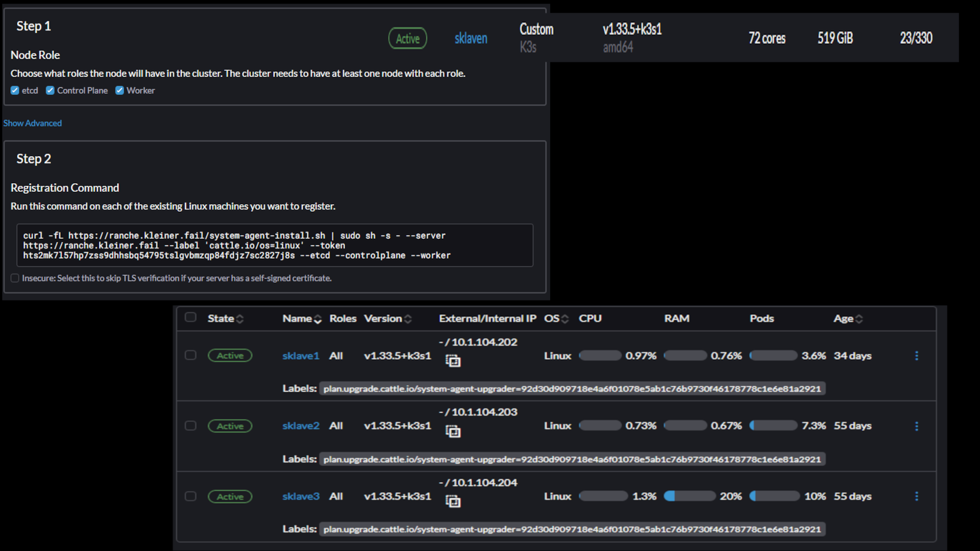980x551 pixels.
Task: Copy IP address of sklave2 node
Action: (x=453, y=432)
